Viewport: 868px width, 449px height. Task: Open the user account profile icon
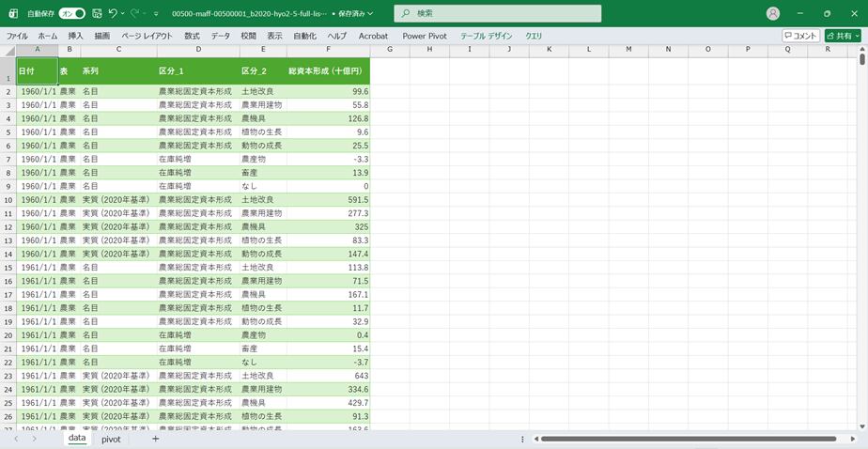[x=773, y=14]
